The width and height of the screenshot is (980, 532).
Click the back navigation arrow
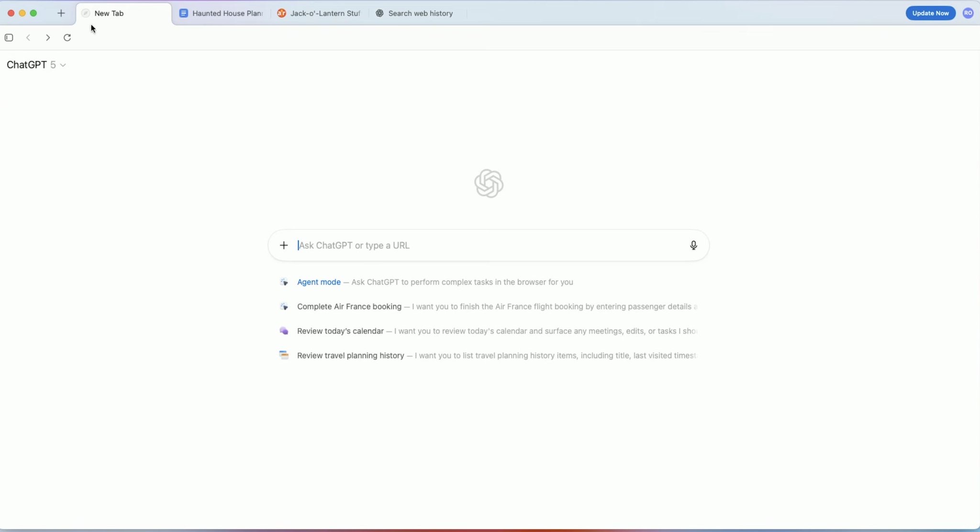click(x=28, y=38)
